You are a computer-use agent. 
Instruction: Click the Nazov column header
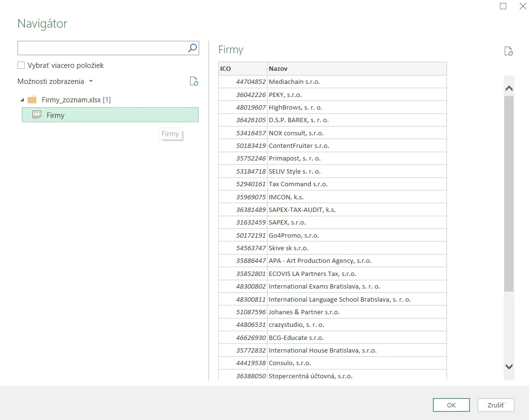click(x=357, y=68)
